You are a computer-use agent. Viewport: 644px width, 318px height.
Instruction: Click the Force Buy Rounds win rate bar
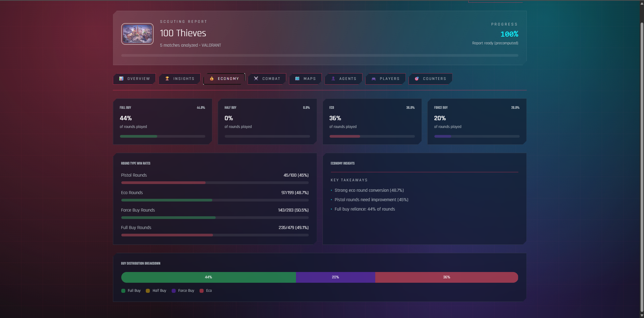215,218
